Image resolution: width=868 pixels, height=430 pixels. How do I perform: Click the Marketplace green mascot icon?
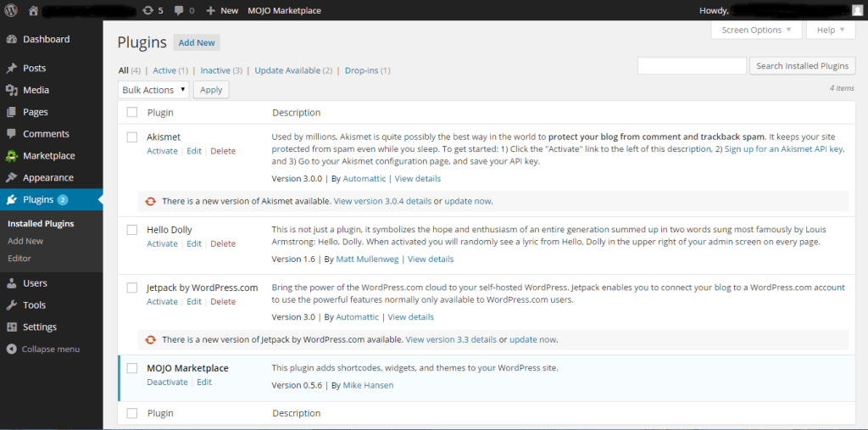pyautogui.click(x=11, y=156)
